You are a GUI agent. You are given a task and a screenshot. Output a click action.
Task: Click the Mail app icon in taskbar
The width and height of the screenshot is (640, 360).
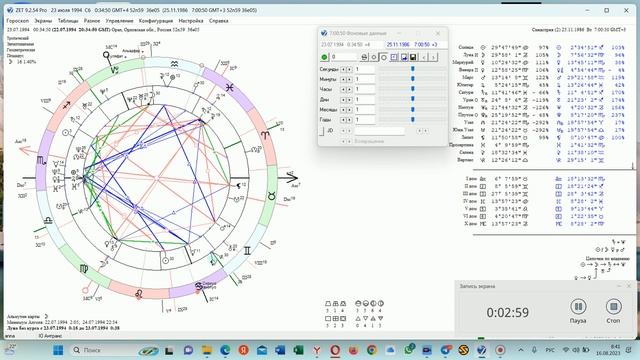coord(262,350)
